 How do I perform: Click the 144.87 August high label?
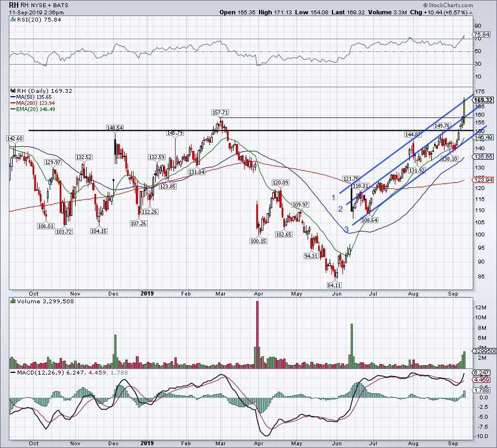coord(413,135)
